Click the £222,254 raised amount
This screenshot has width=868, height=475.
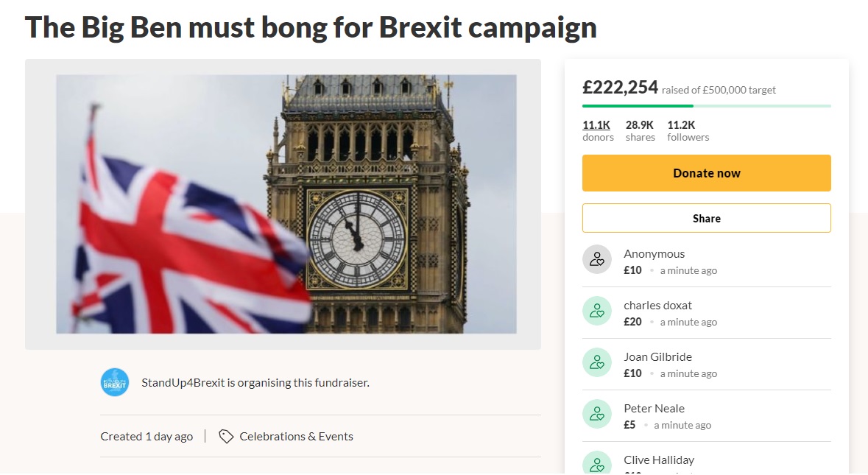click(620, 88)
